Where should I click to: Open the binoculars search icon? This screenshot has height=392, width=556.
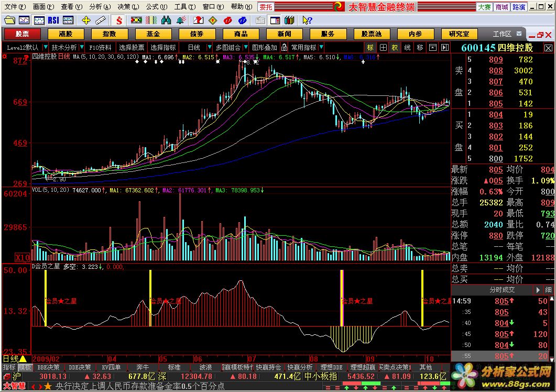(166, 20)
